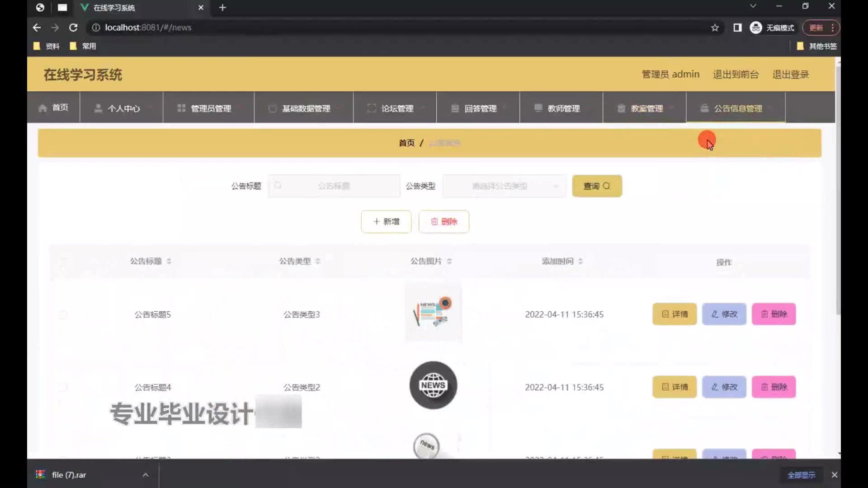Open a new browser tab with plus icon
Viewport: 868px width, 488px height.
click(222, 8)
